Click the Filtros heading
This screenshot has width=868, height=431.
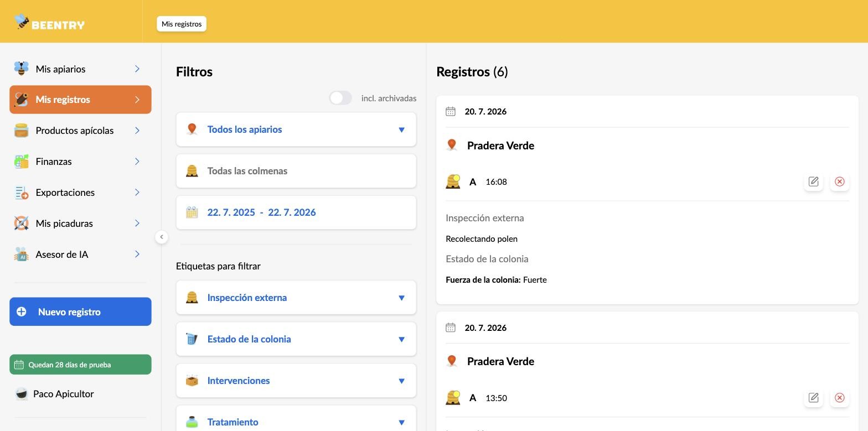click(x=194, y=71)
